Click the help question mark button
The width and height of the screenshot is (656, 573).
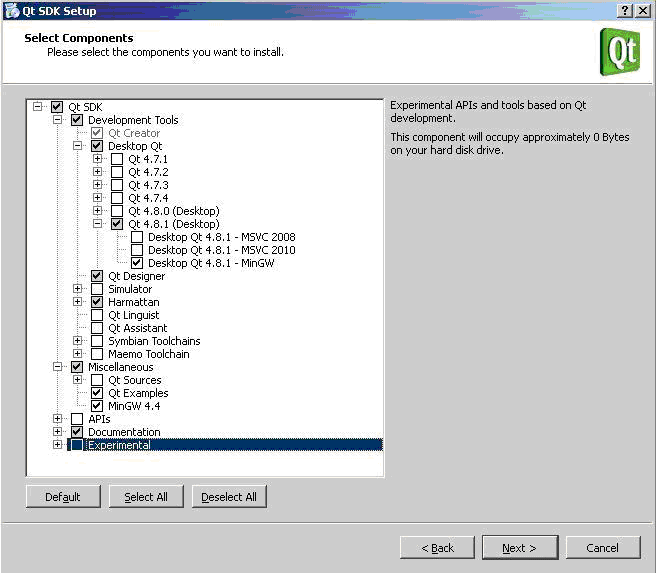coord(625,10)
